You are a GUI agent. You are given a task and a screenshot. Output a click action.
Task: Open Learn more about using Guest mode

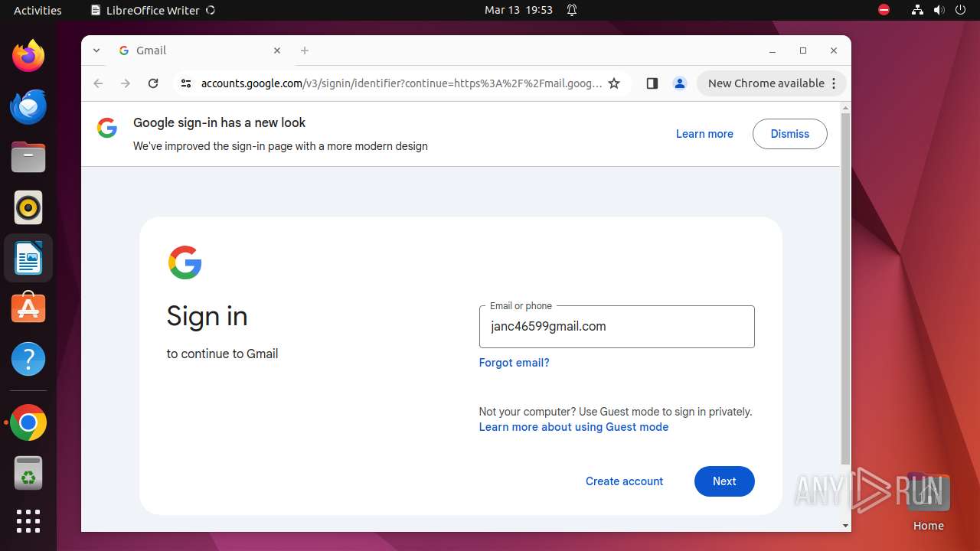click(573, 427)
